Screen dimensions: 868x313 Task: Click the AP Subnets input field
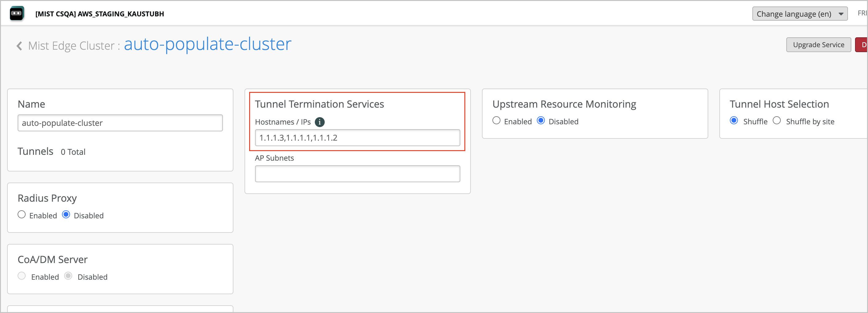357,174
